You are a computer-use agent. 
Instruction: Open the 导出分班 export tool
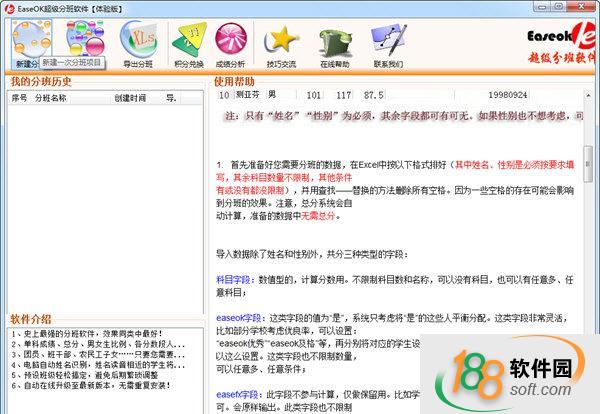click(138, 42)
